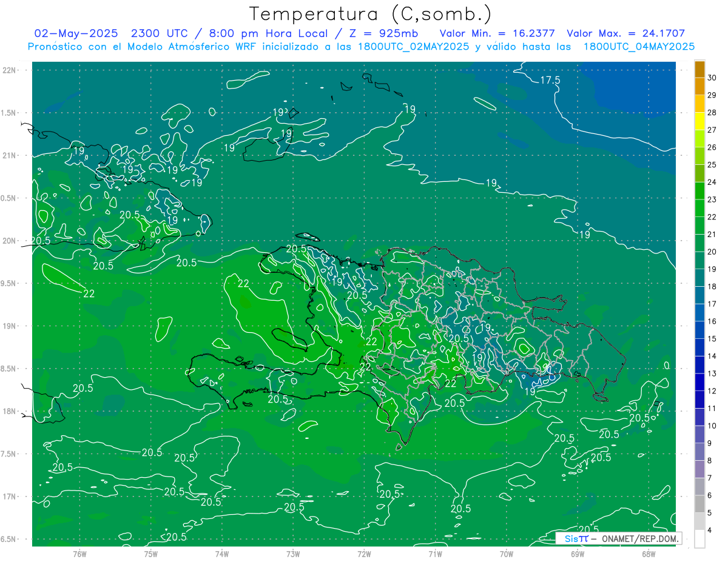This screenshot has height=562, width=728.
Task: Click the legend value 20
Action: click(712, 252)
